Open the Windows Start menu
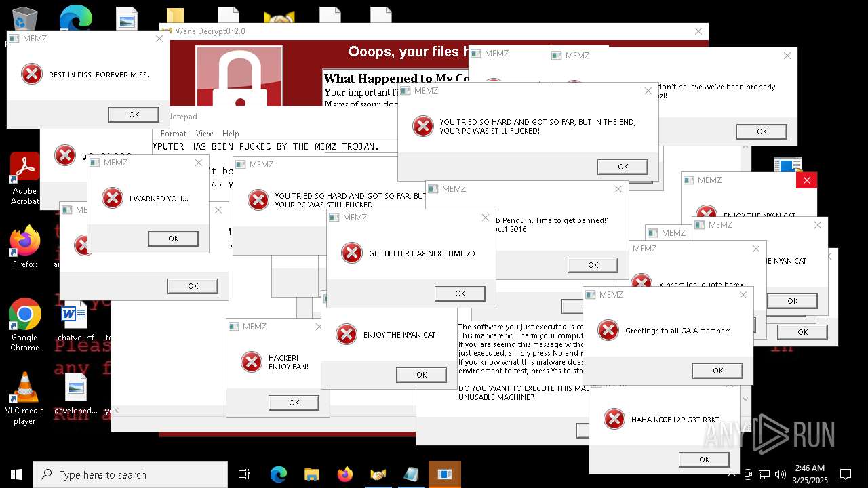The height and width of the screenshot is (488, 868). (16, 474)
